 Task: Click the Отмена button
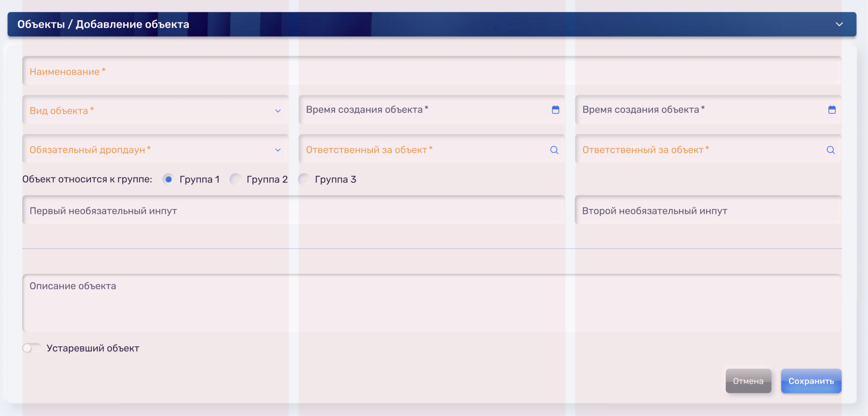tap(748, 381)
